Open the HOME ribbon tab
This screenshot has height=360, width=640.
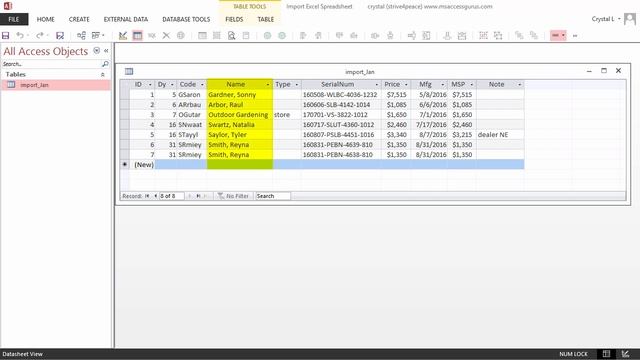pos(45,19)
